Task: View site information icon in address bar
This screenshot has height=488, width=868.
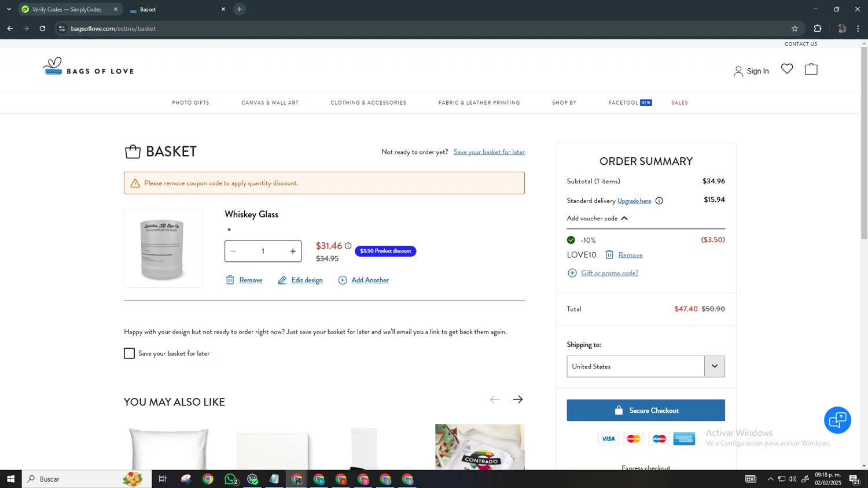Action: (62, 28)
